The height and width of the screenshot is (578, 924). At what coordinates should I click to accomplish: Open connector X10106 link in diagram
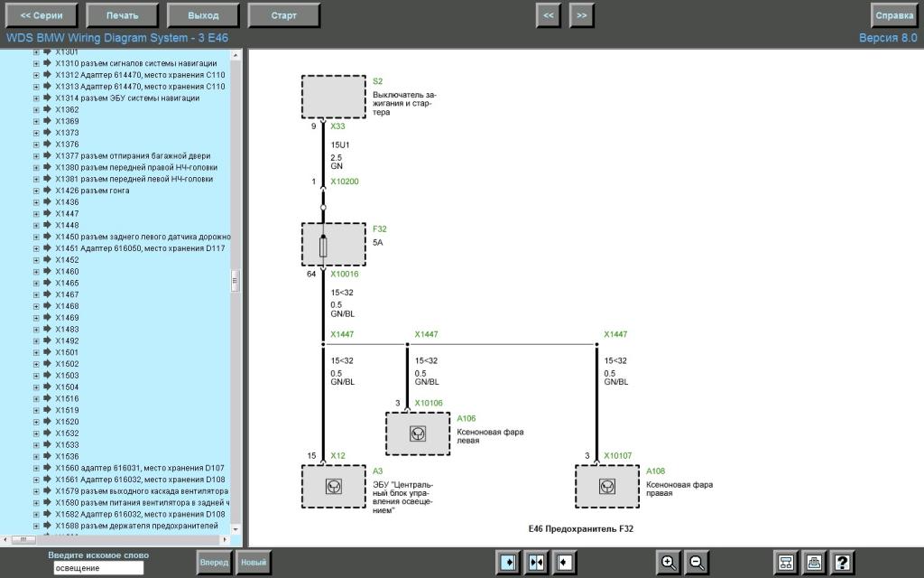429,404
